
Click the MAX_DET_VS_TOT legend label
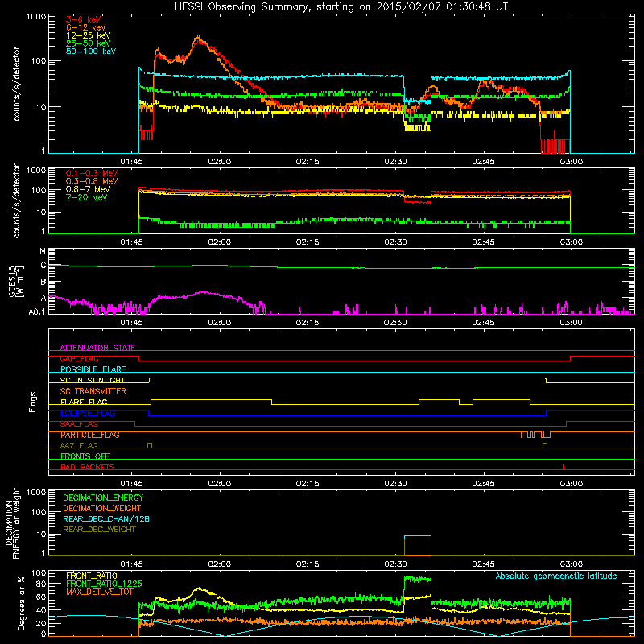(x=99, y=592)
